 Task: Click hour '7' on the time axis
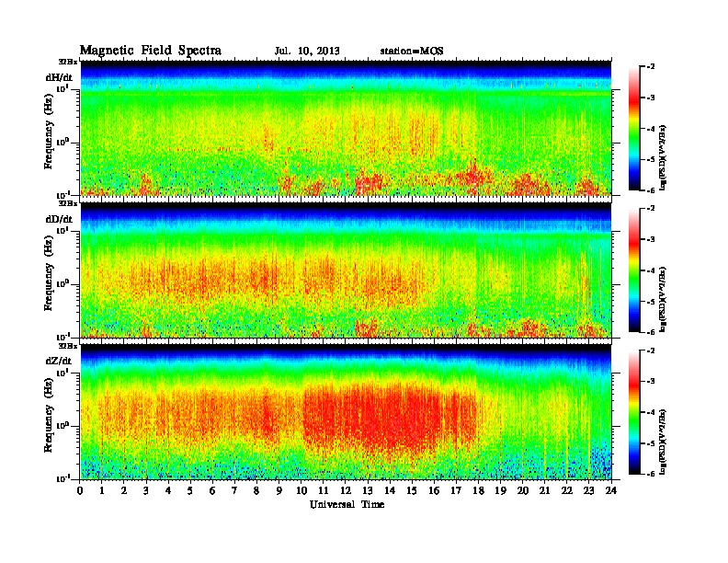point(234,491)
